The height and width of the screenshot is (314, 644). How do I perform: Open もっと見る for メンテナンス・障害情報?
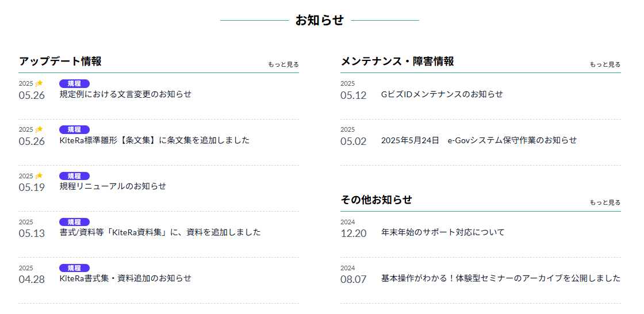pos(605,64)
